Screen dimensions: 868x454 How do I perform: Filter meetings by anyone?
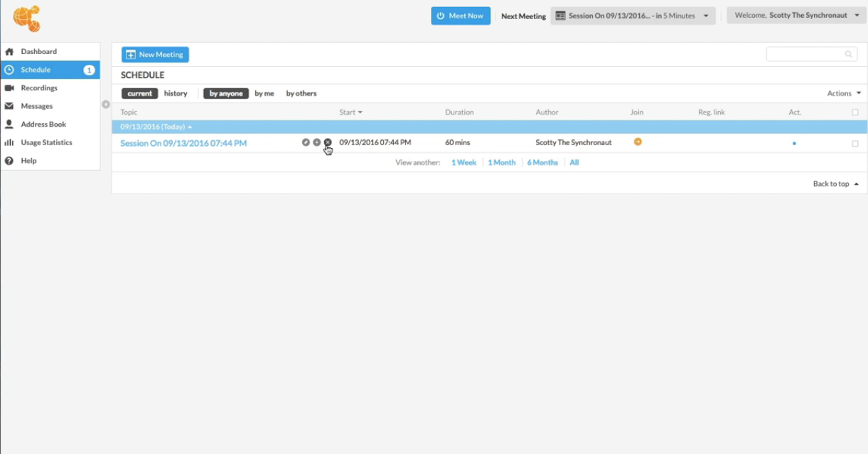pyautogui.click(x=226, y=93)
